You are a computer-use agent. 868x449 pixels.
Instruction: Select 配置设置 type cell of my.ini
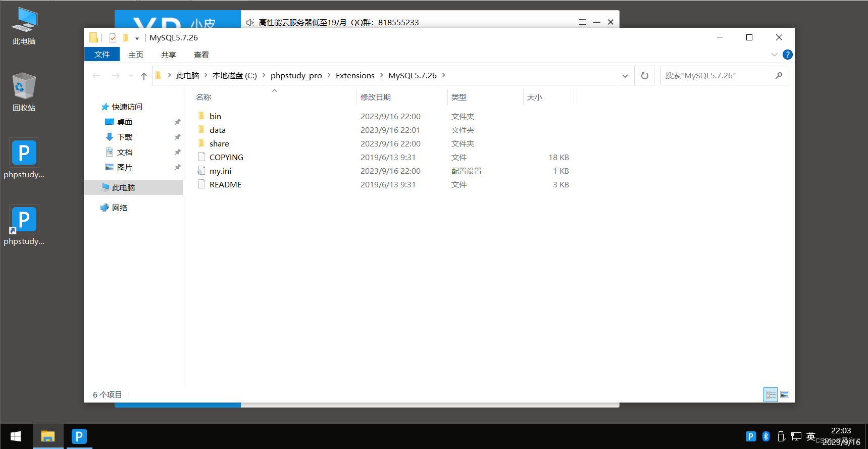click(467, 171)
